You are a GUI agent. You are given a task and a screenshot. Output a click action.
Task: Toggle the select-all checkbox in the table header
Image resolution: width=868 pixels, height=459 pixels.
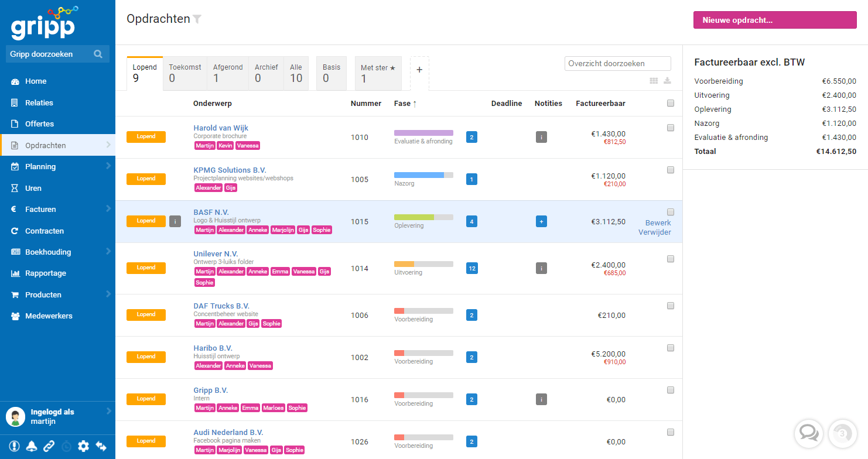(x=671, y=103)
